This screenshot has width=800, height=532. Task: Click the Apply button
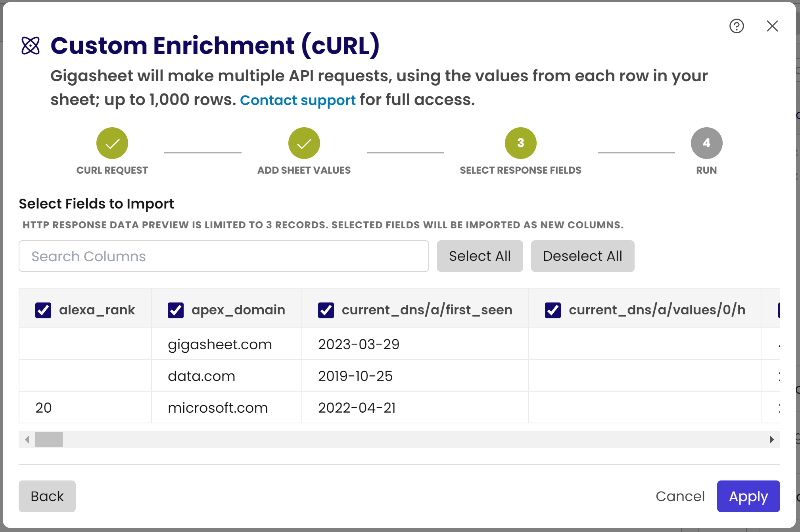click(x=748, y=496)
